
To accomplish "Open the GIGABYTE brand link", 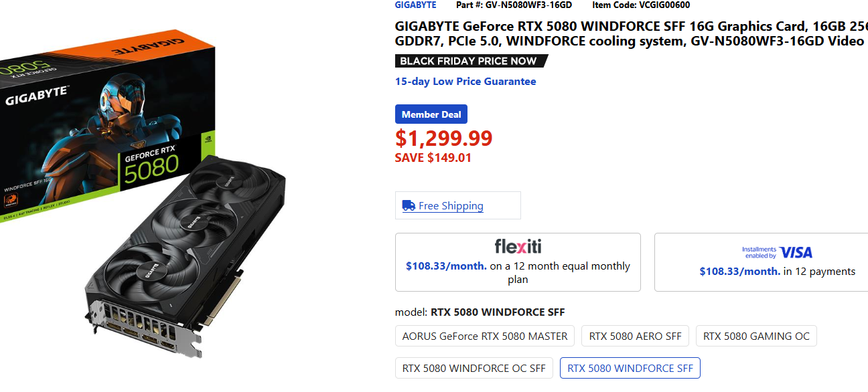I will coord(415,5).
